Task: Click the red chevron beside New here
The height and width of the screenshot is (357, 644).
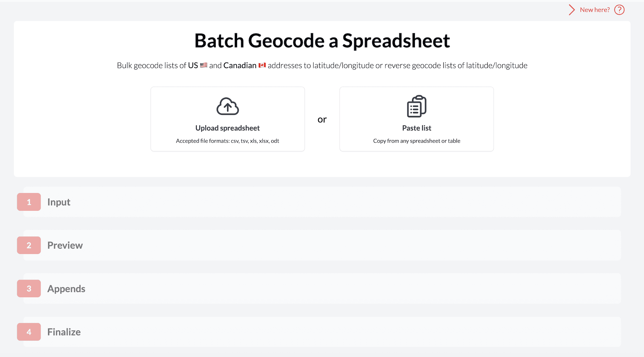Action: coord(571,10)
